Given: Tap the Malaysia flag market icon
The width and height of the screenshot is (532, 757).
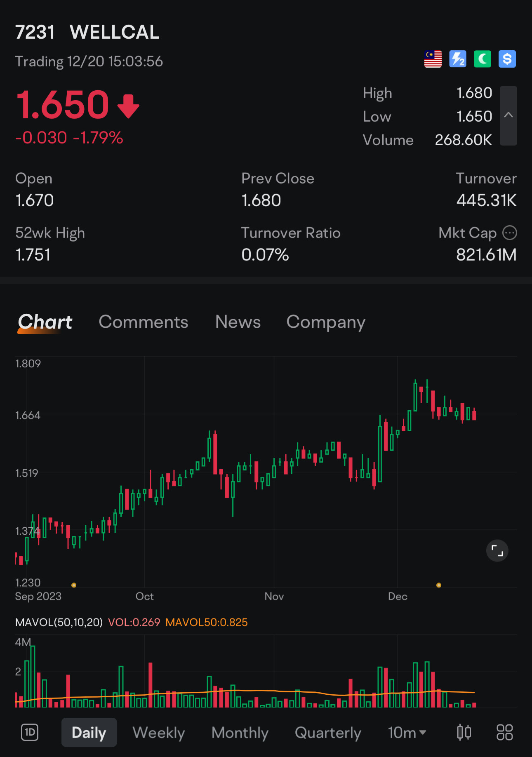Looking at the screenshot, I should tap(433, 59).
